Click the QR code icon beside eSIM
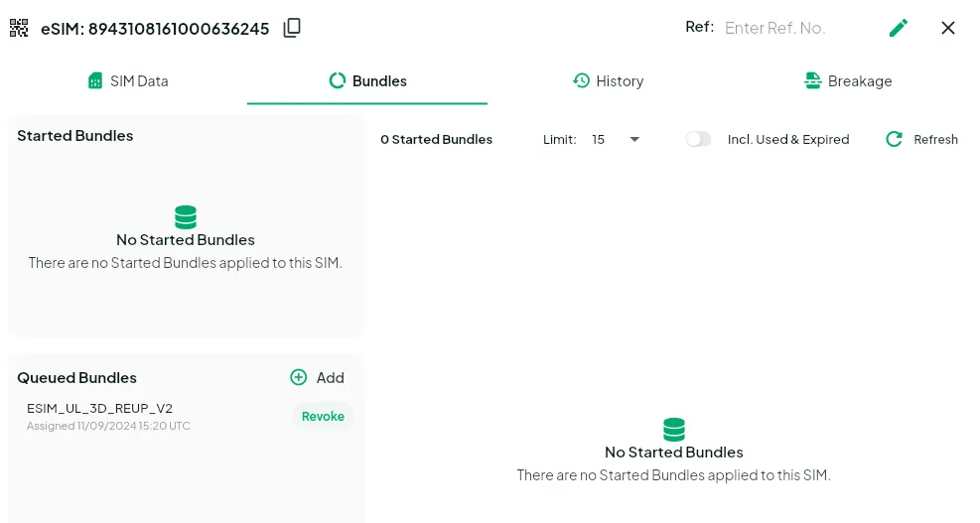 [x=19, y=28]
